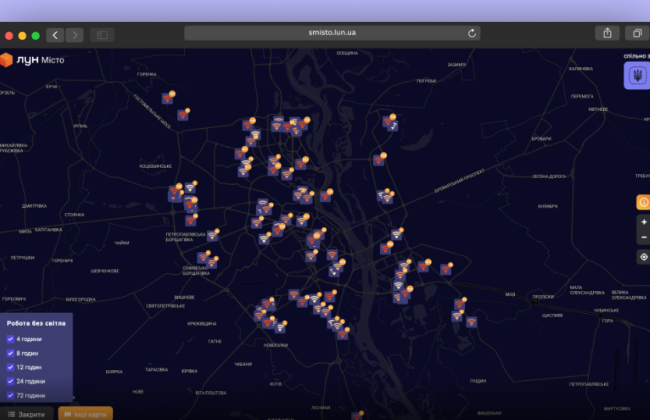
Task: Click the locate-me target icon
Action: [643, 257]
